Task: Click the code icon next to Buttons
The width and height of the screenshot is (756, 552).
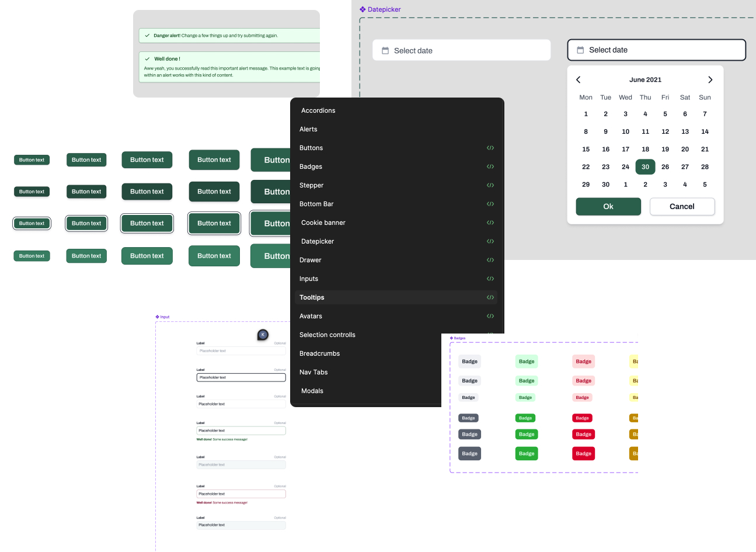Action: (490, 148)
